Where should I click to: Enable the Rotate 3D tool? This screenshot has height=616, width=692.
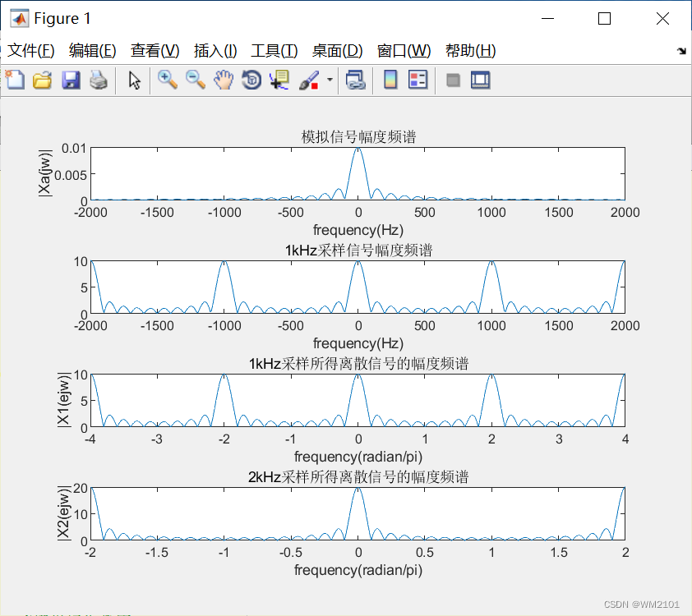250,80
